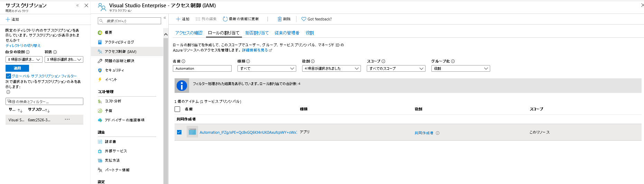Open 詳細情報を見る link

click(x=257, y=50)
